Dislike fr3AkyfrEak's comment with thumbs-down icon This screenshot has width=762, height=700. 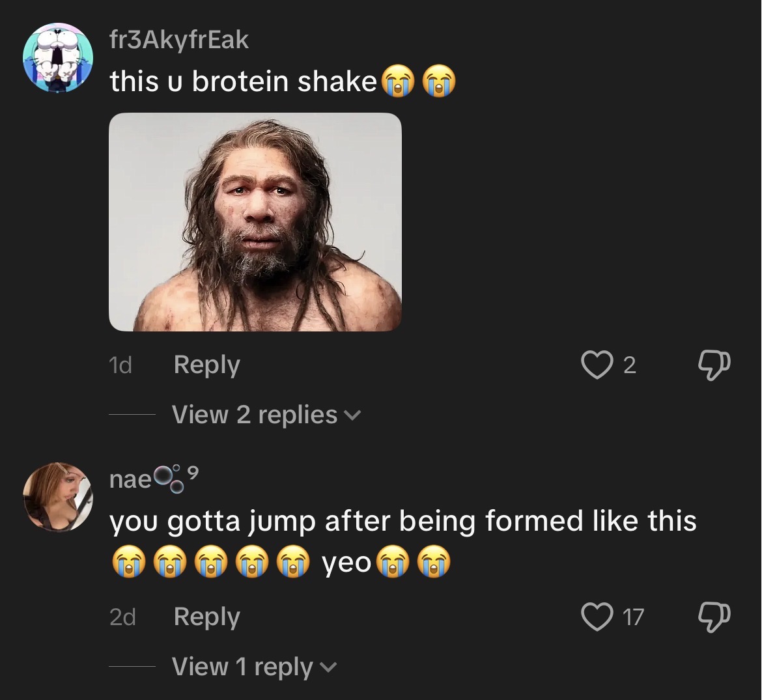[x=714, y=365]
